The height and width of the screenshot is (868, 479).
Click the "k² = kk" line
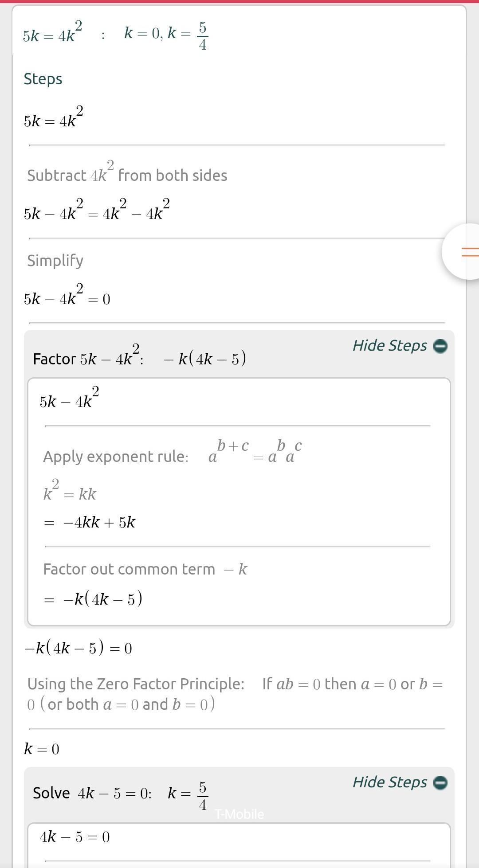(70, 493)
